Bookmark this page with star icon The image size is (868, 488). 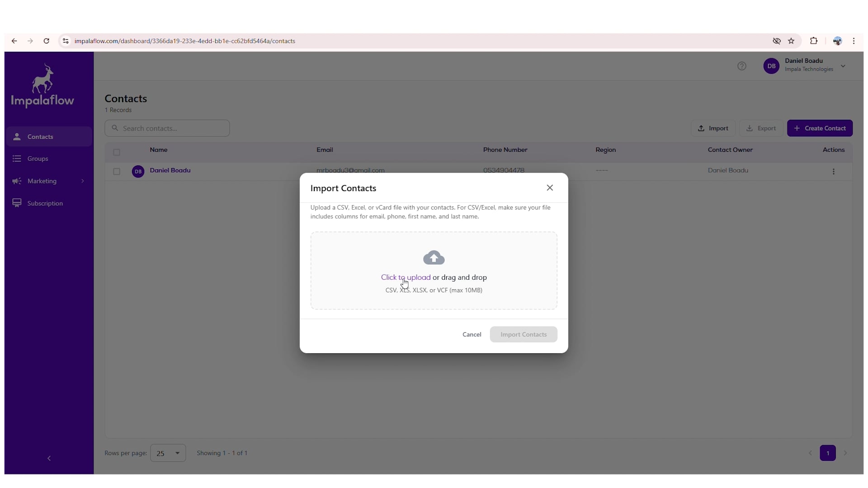point(791,41)
